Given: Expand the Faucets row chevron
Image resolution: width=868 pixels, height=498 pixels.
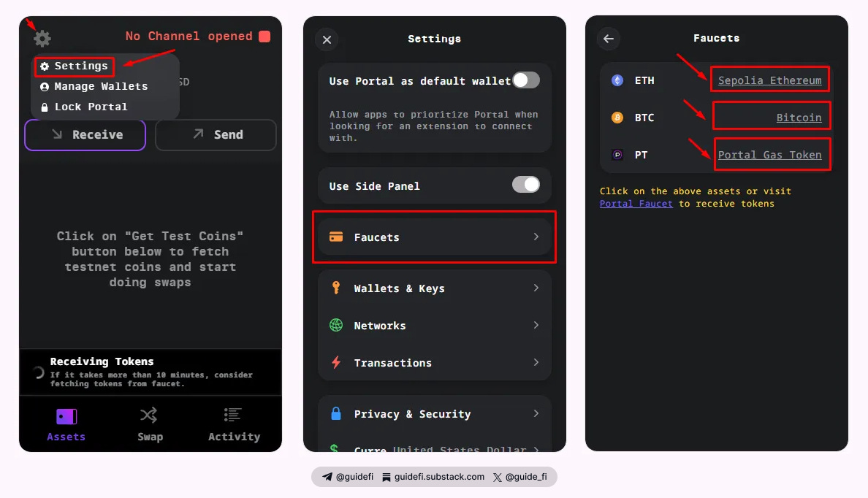Looking at the screenshot, I should point(536,237).
